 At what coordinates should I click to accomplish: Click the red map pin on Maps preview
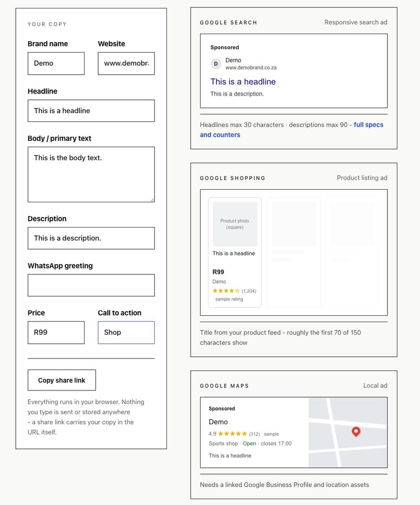tap(356, 431)
